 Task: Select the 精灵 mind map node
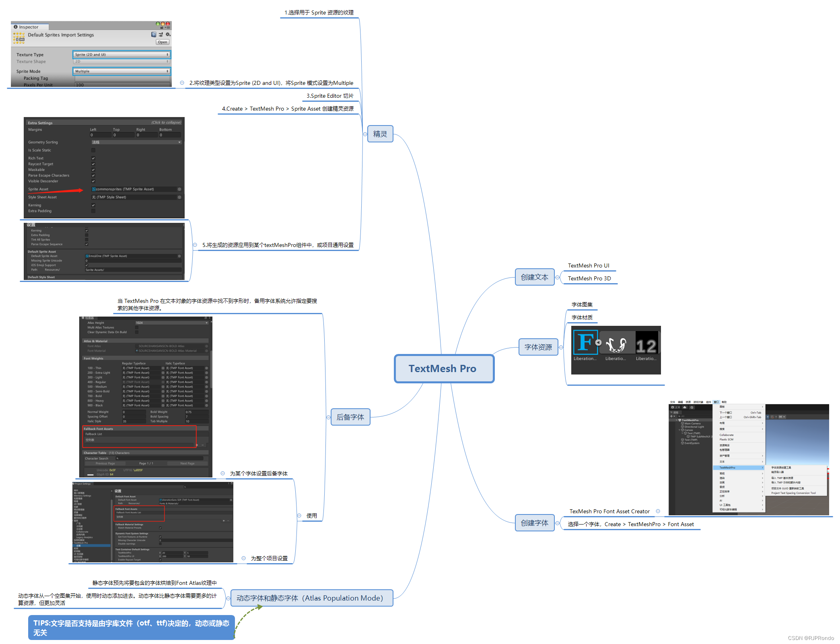pos(380,134)
